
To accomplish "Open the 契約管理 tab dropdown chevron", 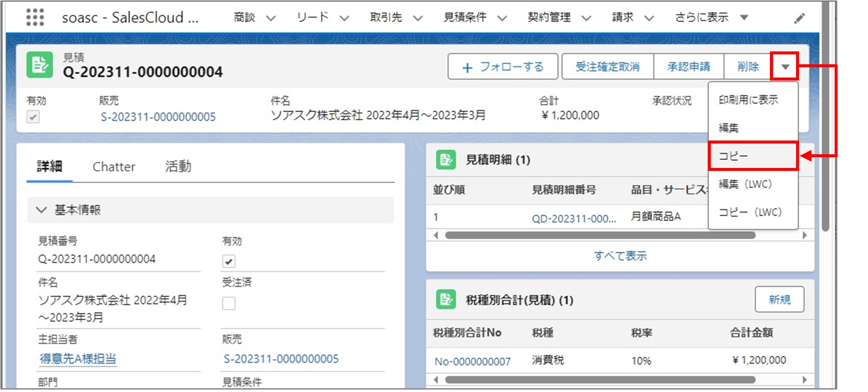I will (586, 18).
